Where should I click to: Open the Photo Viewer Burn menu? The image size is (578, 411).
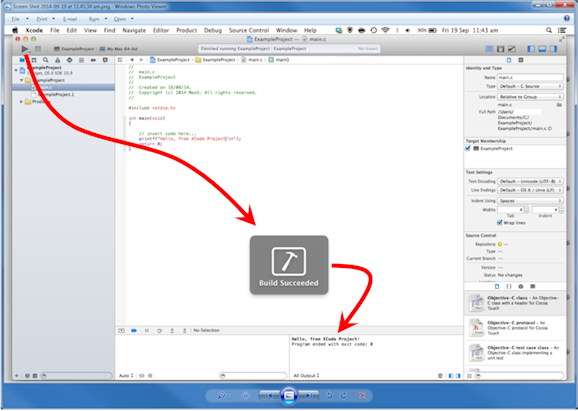pyautogui.click(x=98, y=19)
